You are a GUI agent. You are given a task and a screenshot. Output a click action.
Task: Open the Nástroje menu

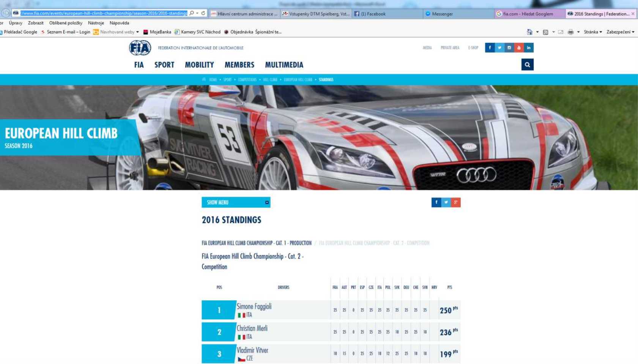tap(96, 23)
